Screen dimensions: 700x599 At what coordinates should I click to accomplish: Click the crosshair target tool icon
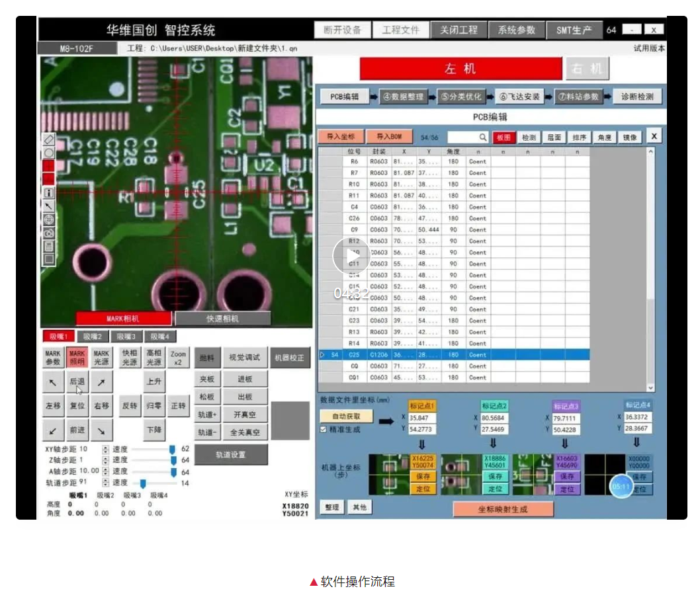[48, 220]
